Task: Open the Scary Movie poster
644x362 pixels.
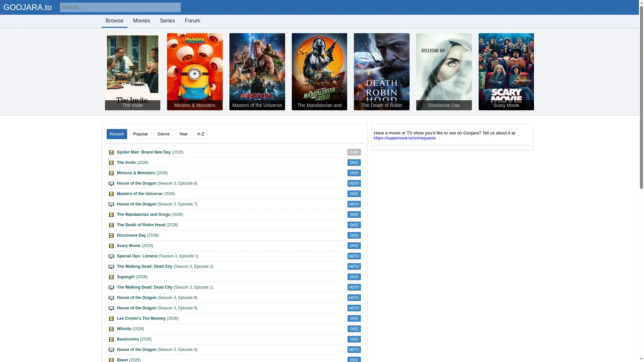Action: coord(506,72)
